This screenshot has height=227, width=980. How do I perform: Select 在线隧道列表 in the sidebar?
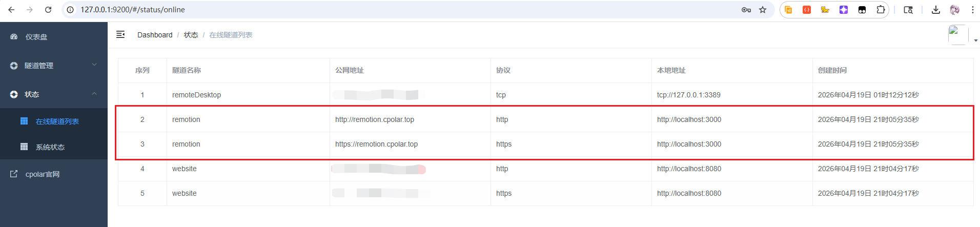(57, 121)
